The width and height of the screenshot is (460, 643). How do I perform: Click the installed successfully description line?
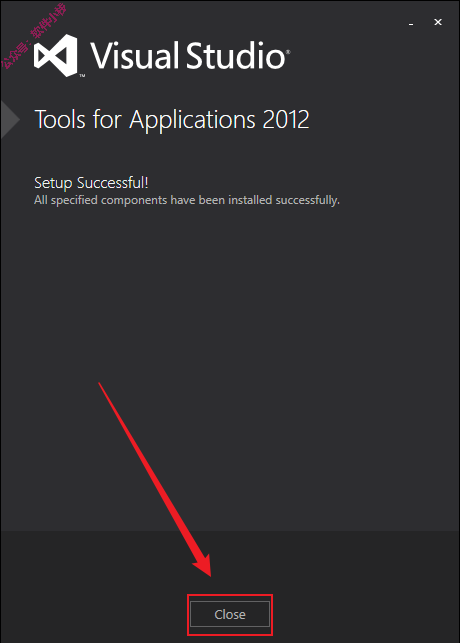tap(187, 201)
